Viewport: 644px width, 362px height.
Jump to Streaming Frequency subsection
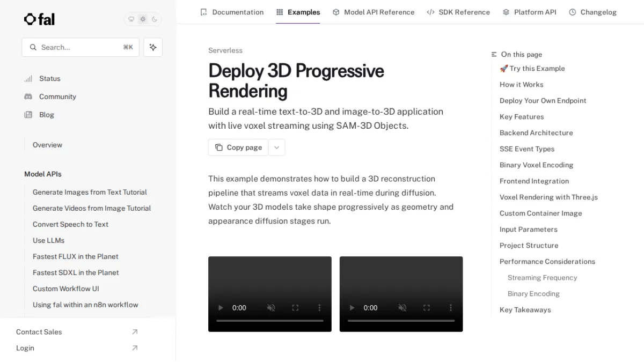[x=543, y=278]
